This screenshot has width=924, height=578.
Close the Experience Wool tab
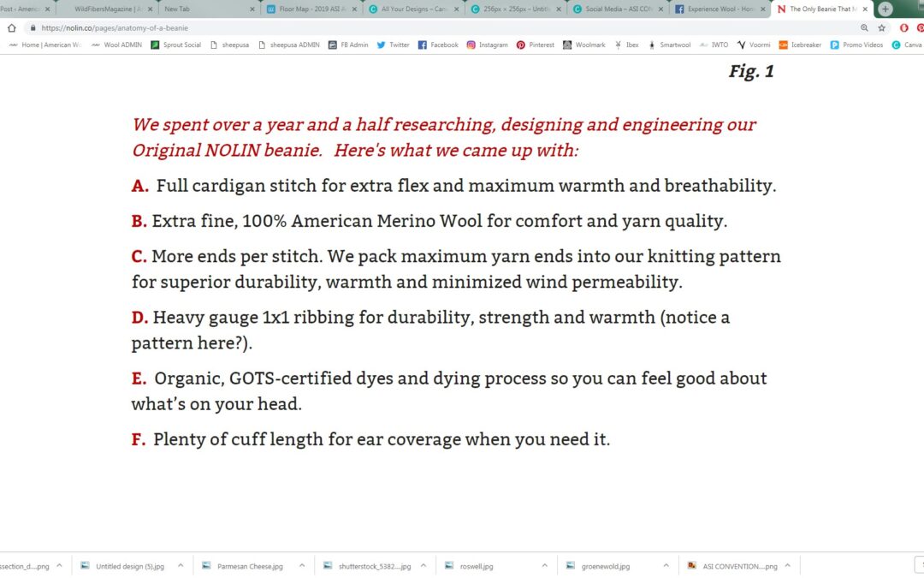click(x=763, y=9)
